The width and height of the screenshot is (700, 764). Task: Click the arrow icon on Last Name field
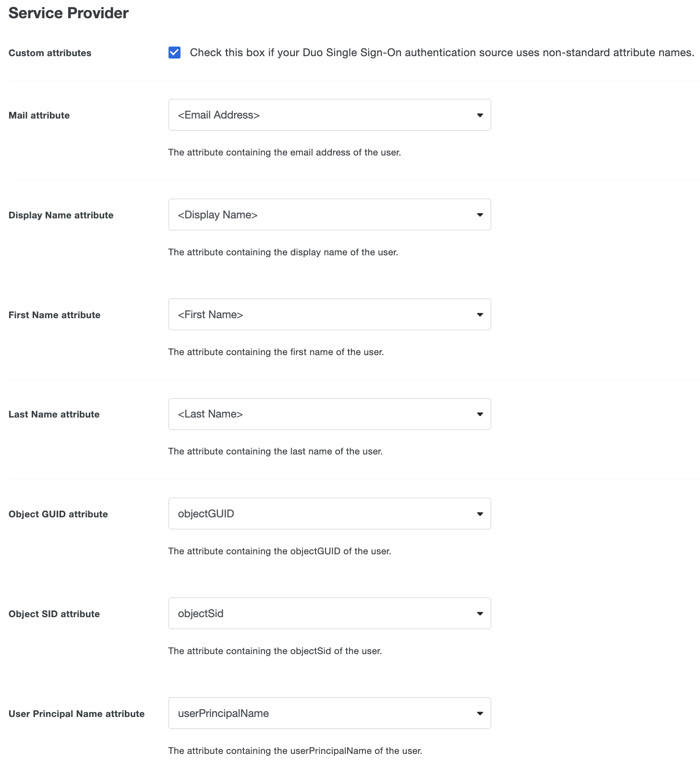coord(480,414)
